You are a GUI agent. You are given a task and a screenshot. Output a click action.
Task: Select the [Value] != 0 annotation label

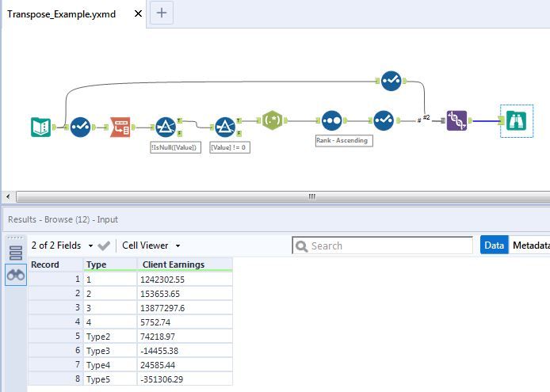(230, 147)
